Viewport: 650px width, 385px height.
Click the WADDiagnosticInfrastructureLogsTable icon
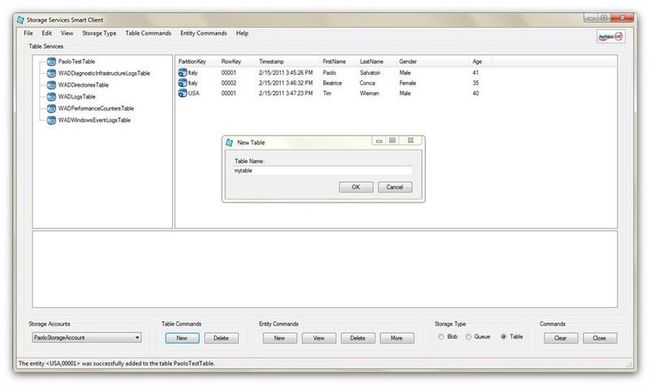[51, 73]
